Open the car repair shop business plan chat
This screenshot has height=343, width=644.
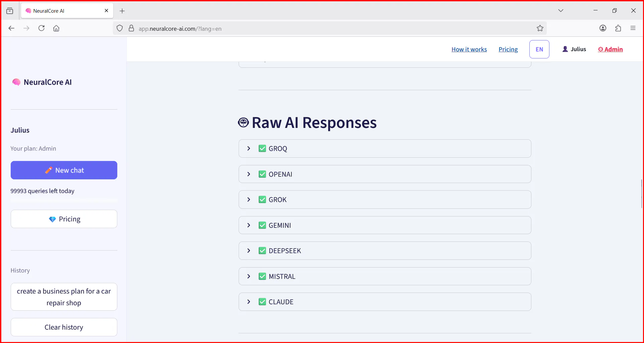click(64, 297)
